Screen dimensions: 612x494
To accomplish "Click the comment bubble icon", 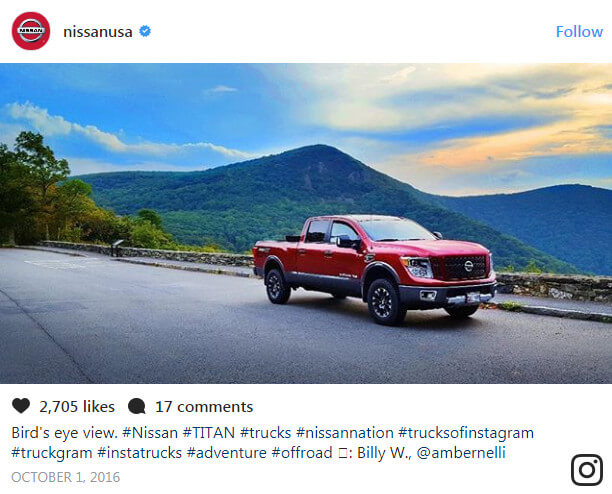I will (137, 406).
